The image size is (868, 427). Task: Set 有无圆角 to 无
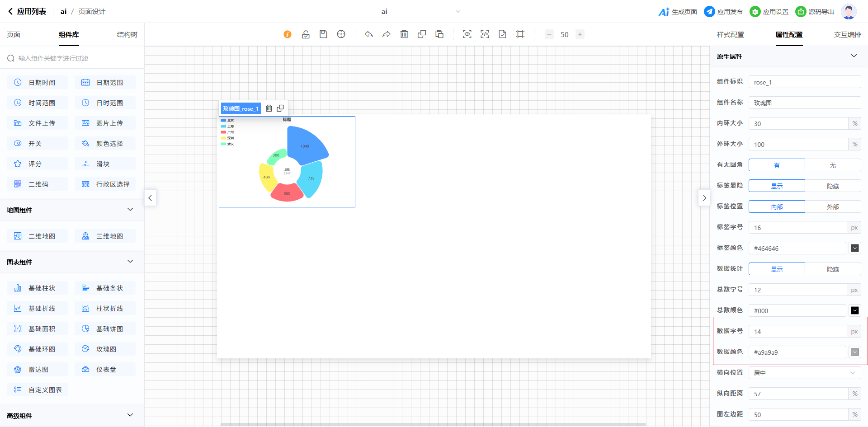click(832, 165)
